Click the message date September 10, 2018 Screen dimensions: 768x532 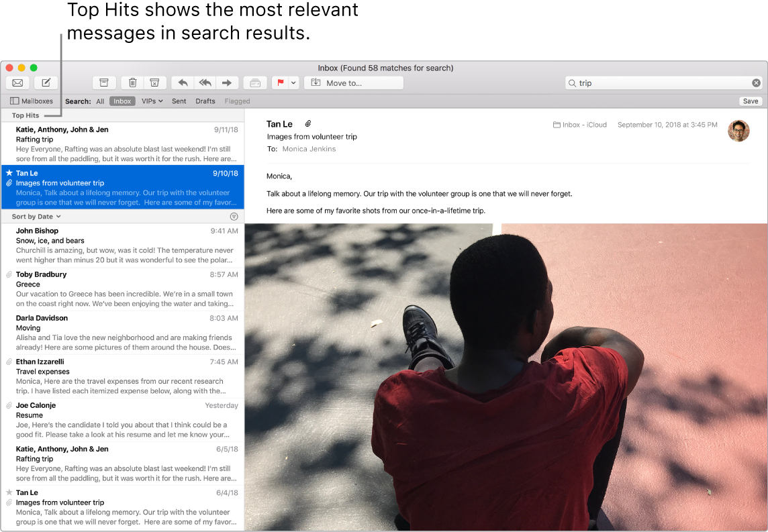[x=667, y=125]
